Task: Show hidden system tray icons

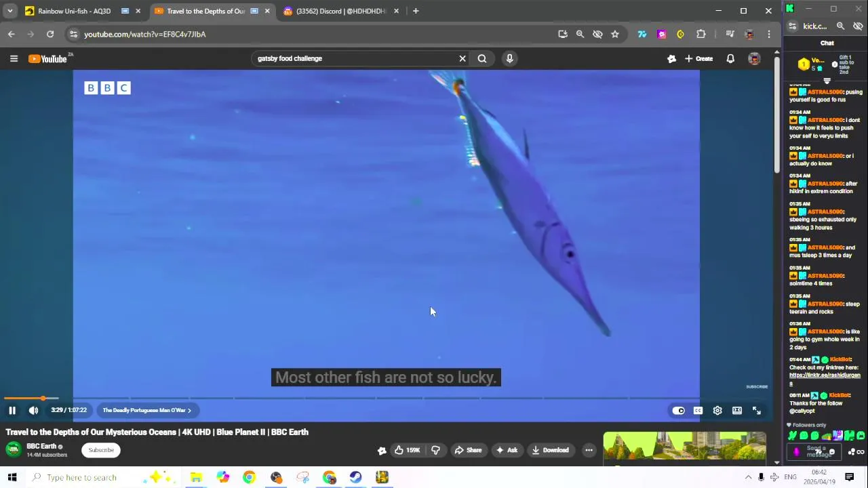Action: (748, 477)
